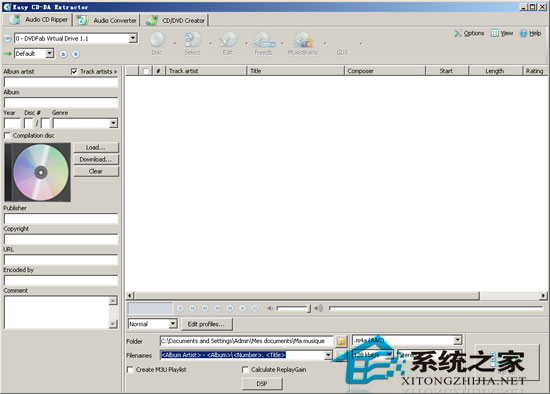550x394 pixels.
Task: Click the Comment box scroll-down arrow
Action: 113,324
